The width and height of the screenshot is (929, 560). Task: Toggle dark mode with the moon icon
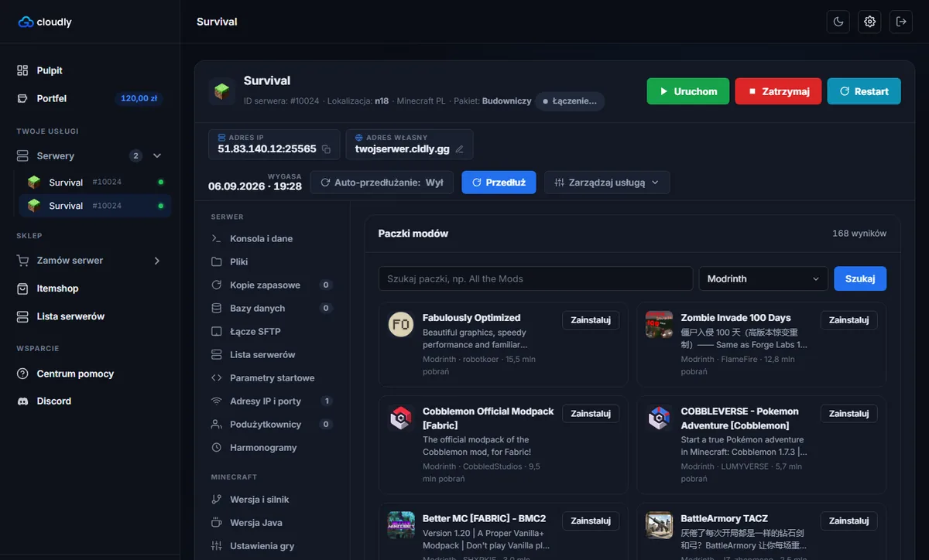[838, 22]
